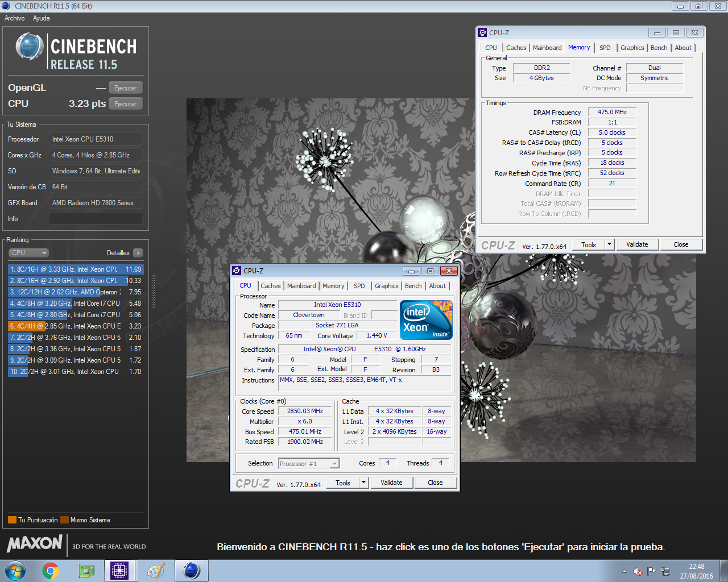Open the Action Center flag icon
Viewport: 728px width, 582px height.
[x=652, y=571]
